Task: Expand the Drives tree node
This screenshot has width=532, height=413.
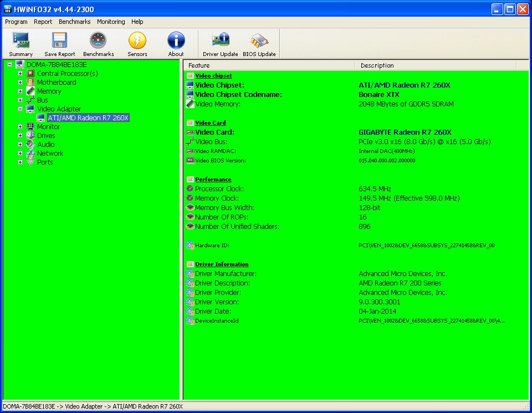Action: [x=21, y=136]
